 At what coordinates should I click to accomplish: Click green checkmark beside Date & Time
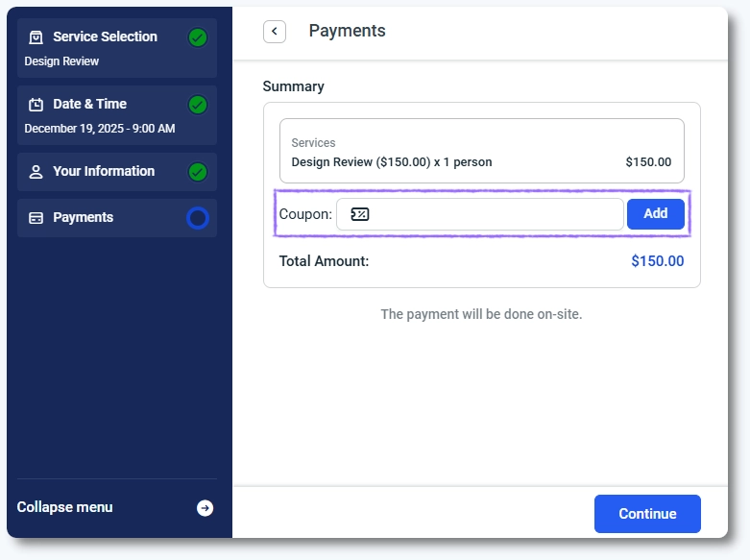tap(198, 105)
